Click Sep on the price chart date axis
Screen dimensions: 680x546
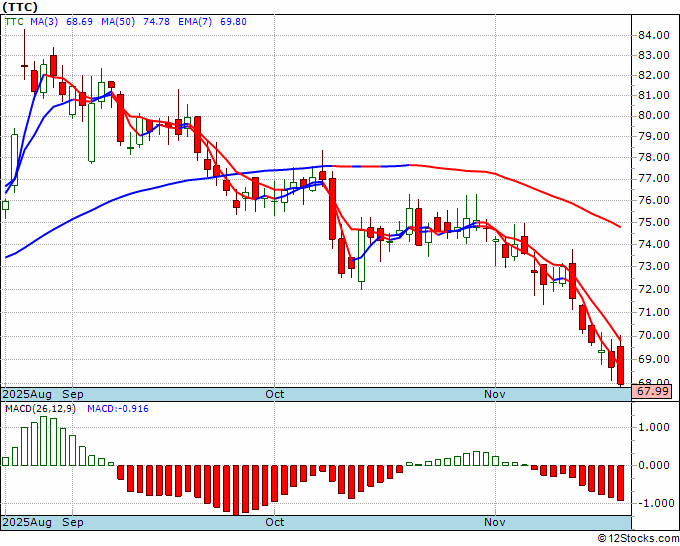[72, 394]
